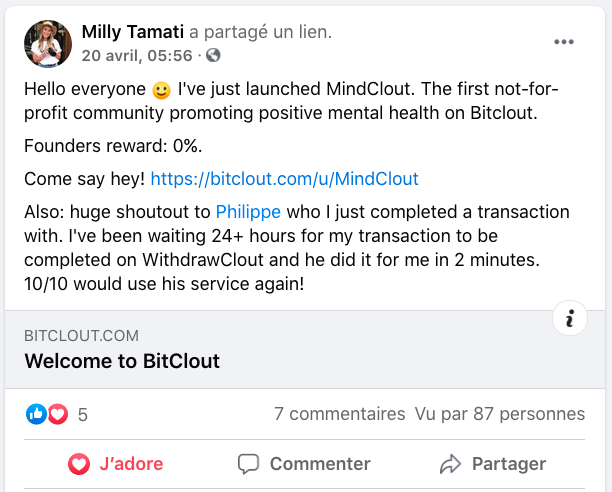Click the red heart reaction icon
This screenshot has width=612, height=492.
[x=58, y=413]
